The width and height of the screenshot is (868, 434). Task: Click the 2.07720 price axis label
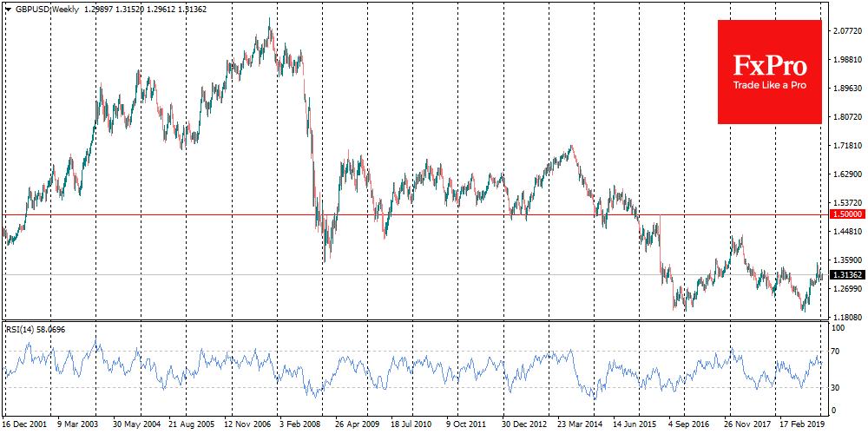click(x=847, y=31)
